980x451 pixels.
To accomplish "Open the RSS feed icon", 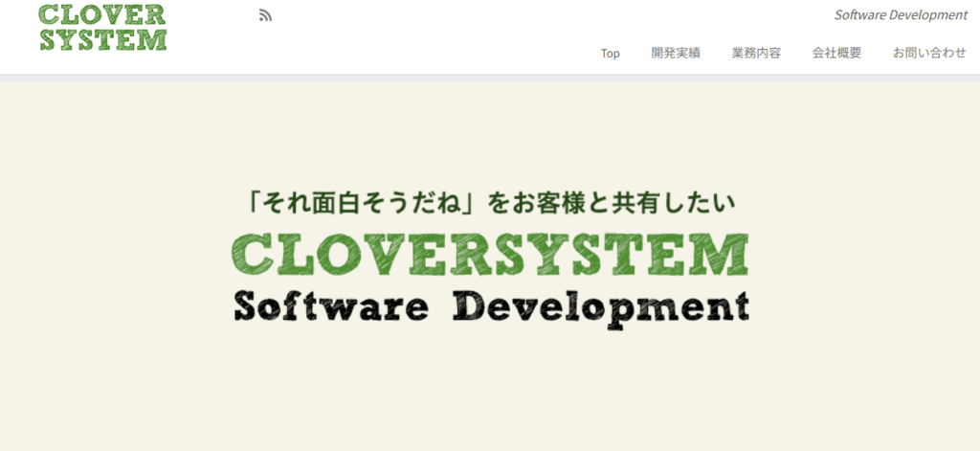I will click(266, 15).
